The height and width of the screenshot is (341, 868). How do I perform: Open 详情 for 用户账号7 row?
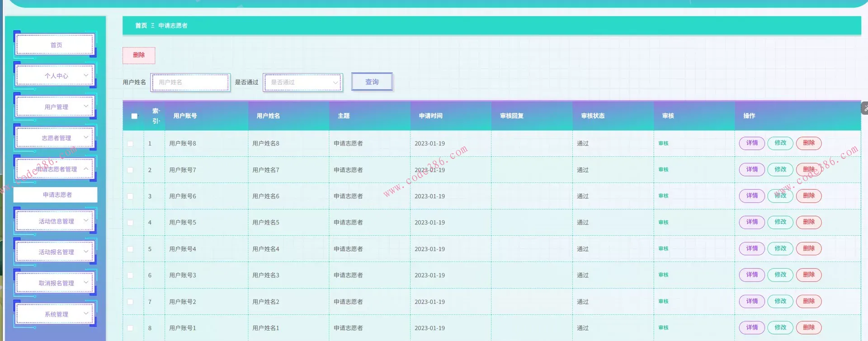[751, 170]
